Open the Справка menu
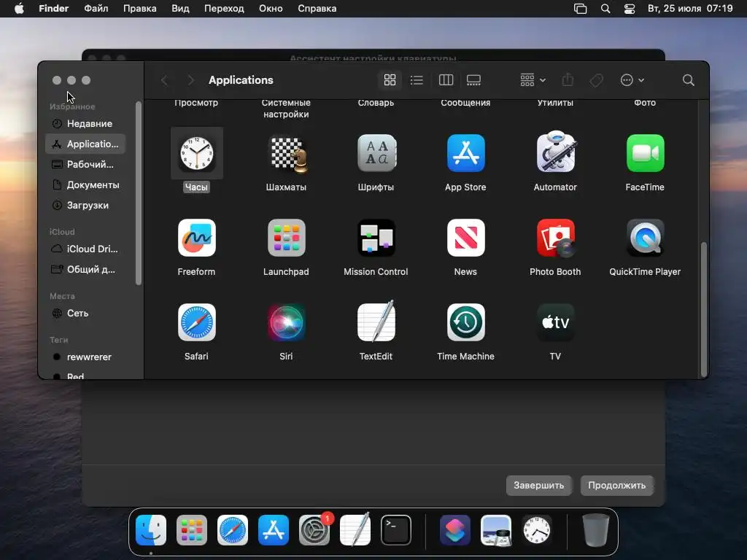Image resolution: width=747 pixels, height=560 pixels. [x=317, y=9]
